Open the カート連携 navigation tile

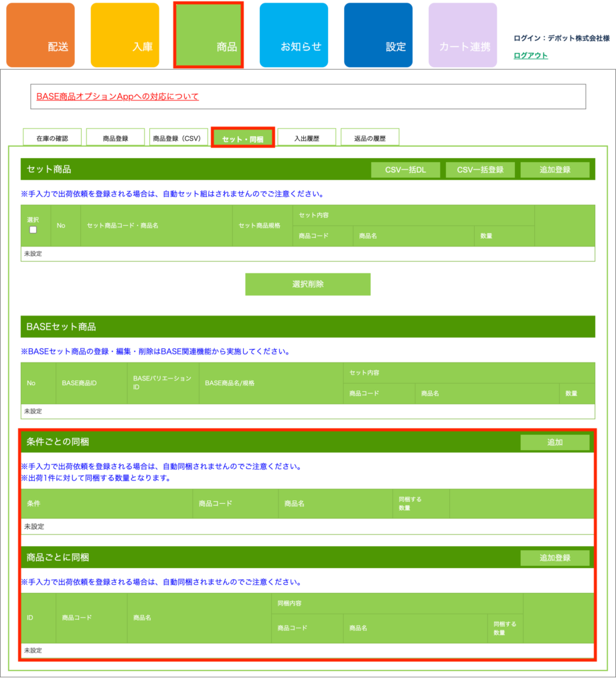pyautogui.click(x=463, y=36)
